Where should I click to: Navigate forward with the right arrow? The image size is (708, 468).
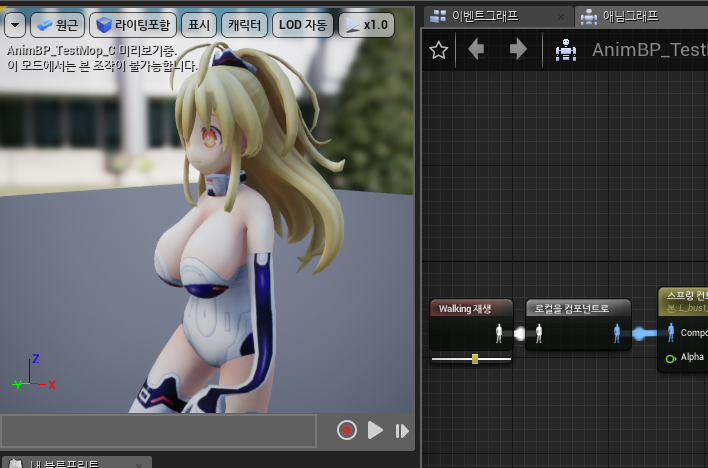coord(518,49)
